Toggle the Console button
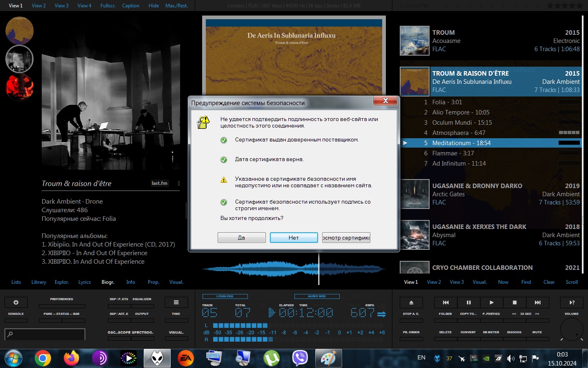588x368 pixels. point(16,320)
